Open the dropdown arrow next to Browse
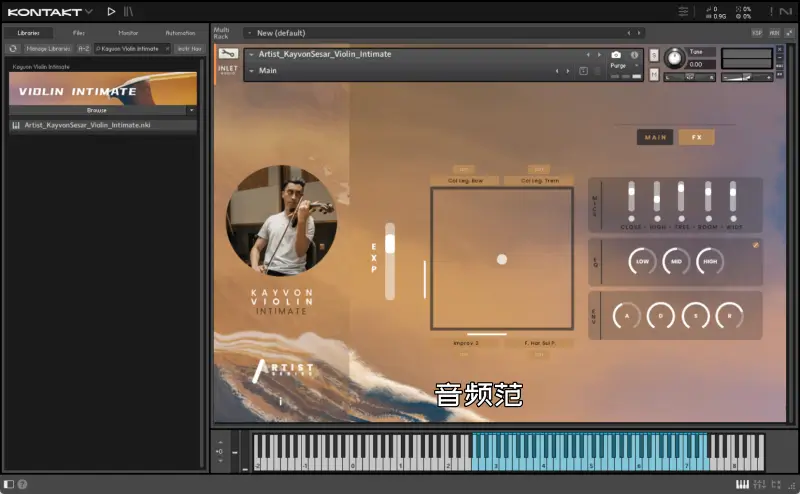 192,110
